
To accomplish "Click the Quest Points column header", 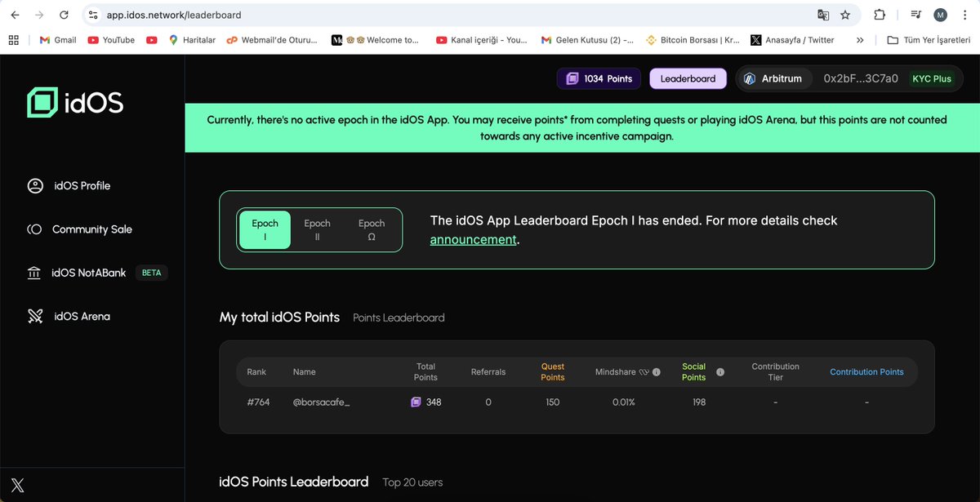I will tap(553, 372).
